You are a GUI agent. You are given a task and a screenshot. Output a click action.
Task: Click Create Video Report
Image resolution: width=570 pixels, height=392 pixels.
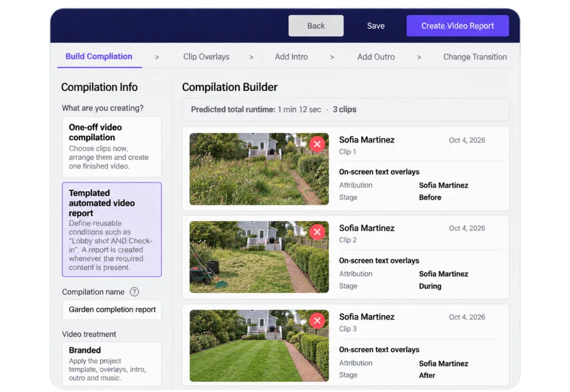(458, 26)
